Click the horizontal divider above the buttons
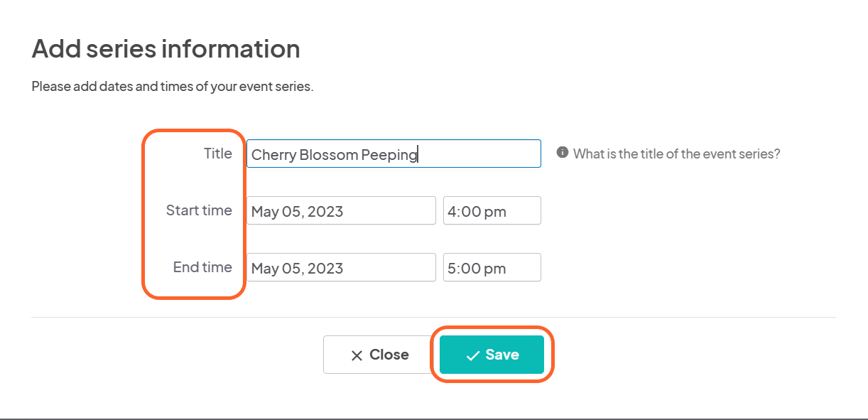Viewport: 868px width, 420px height. [433, 317]
